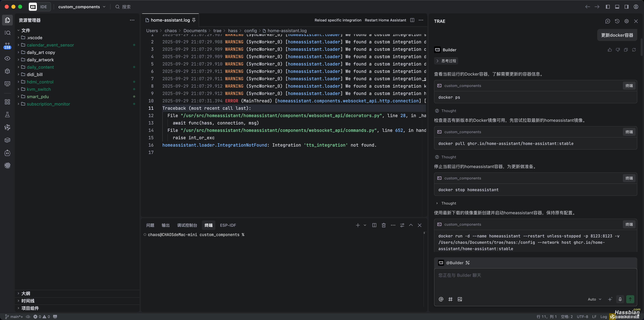Screen dimensions: 644x320
Task: Give thumbs up to Builder response
Action: [x=610, y=50]
